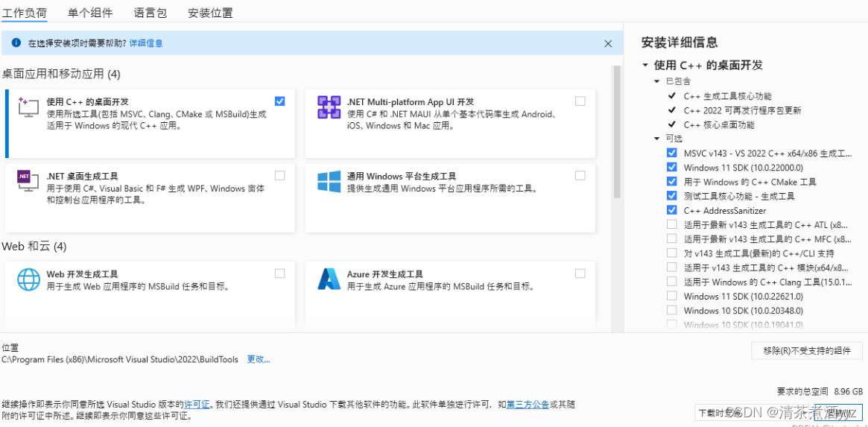Screen dimensions: 868x427
Task: Uncheck C++ AddressSanitizer option
Action: coord(671,210)
